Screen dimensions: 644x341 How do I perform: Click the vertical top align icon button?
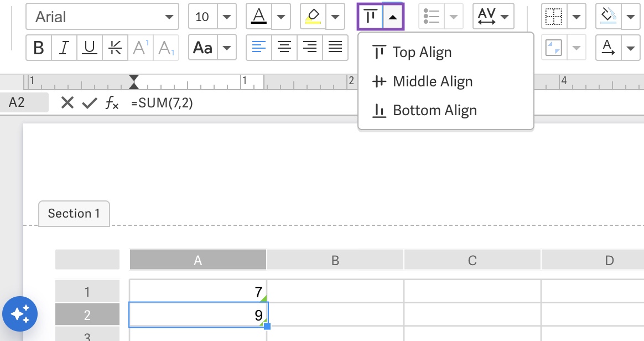pos(371,17)
